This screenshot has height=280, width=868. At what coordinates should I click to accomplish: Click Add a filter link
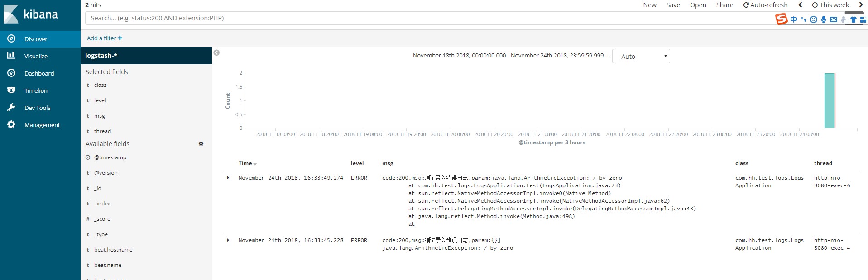coord(105,38)
